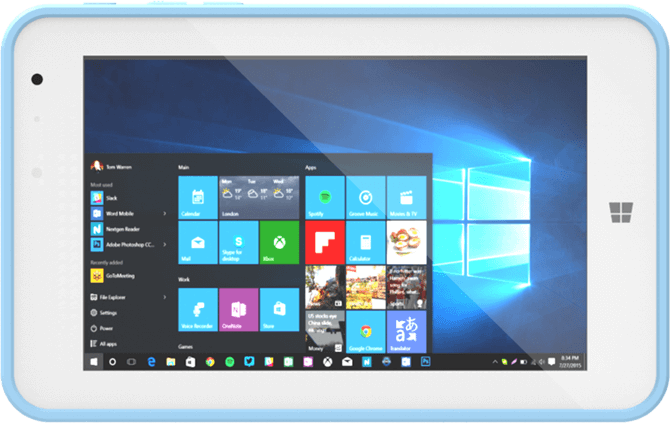
Task: Open the green Xbox tile
Action: tap(279, 242)
